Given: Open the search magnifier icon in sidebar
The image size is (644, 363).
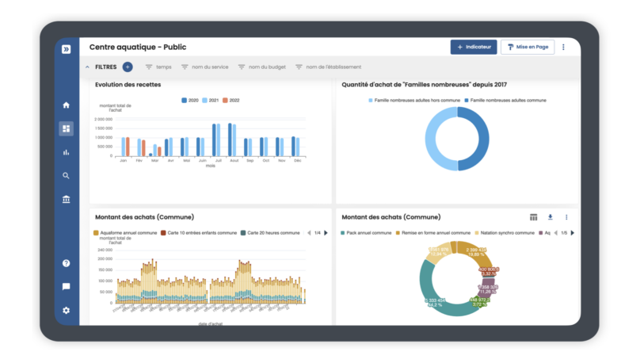Looking at the screenshot, I should click(66, 175).
